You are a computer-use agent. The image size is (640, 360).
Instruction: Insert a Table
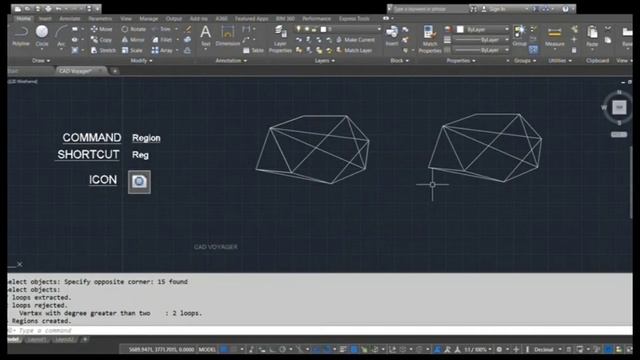tap(253, 50)
